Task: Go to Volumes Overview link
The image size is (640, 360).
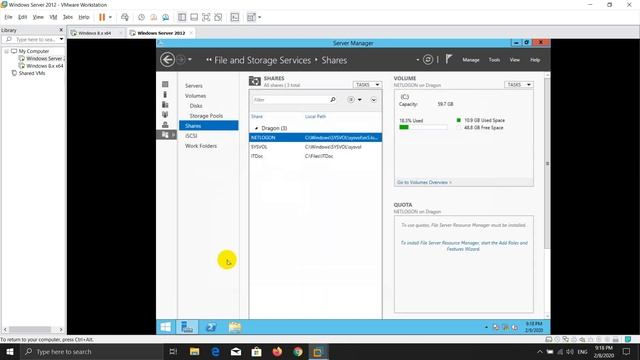Action: [x=424, y=182]
